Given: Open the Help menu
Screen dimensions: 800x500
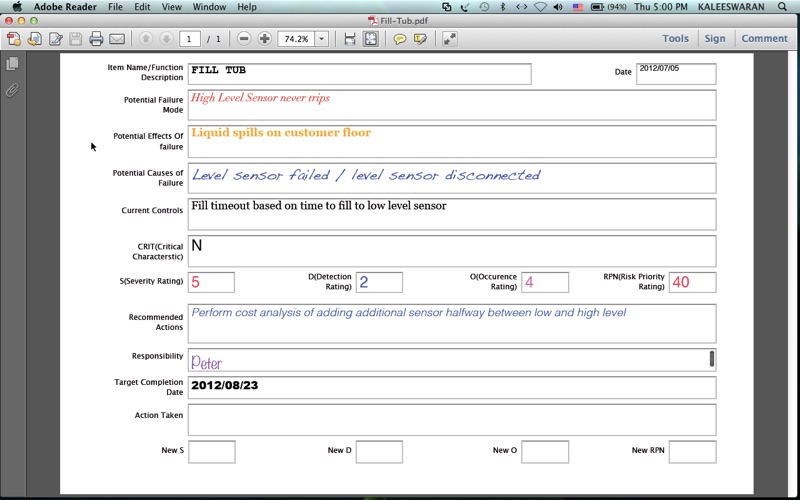Looking at the screenshot, I should coord(247,7).
